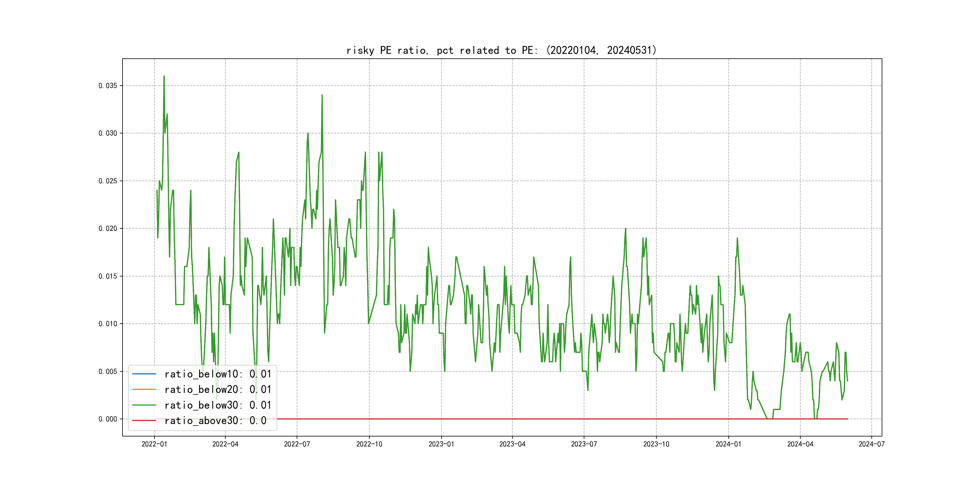Click the 'ratio_below10: 0.01' legend label
This screenshot has width=980, height=490.
(217, 374)
